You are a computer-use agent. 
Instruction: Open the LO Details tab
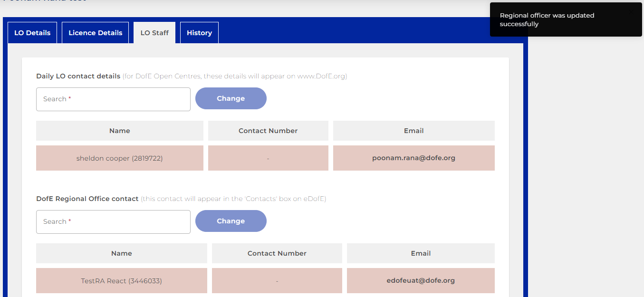coord(32,33)
